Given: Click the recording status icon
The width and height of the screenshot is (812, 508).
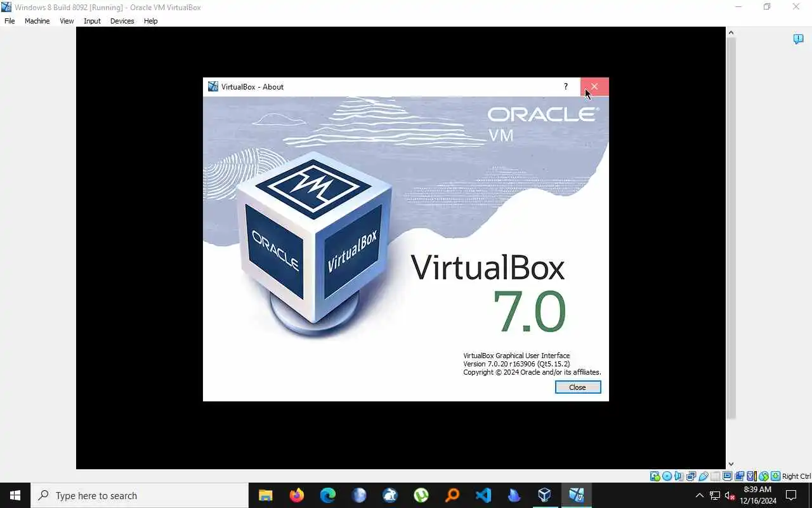Looking at the screenshot, I should [x=739, y=476].
